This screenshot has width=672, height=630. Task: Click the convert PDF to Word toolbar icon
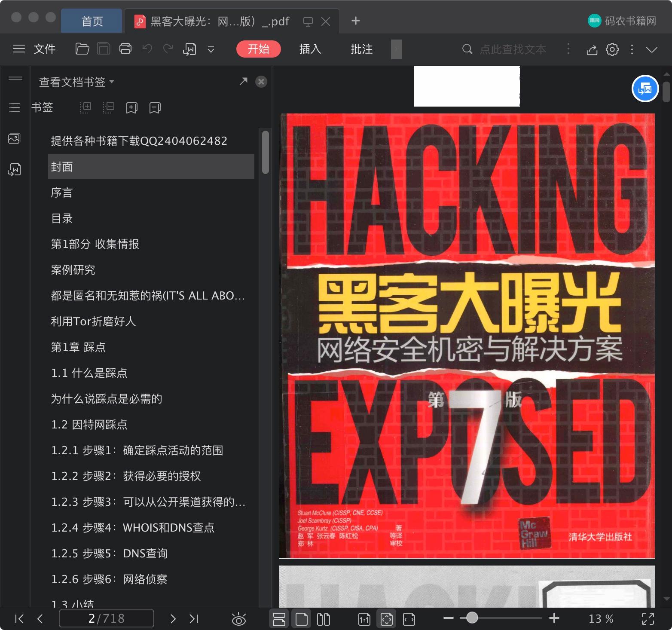(x=189, y=49)
